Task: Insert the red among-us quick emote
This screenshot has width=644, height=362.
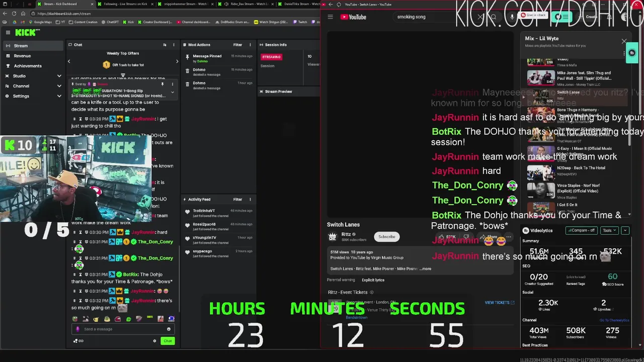Action: click(118, 319)
